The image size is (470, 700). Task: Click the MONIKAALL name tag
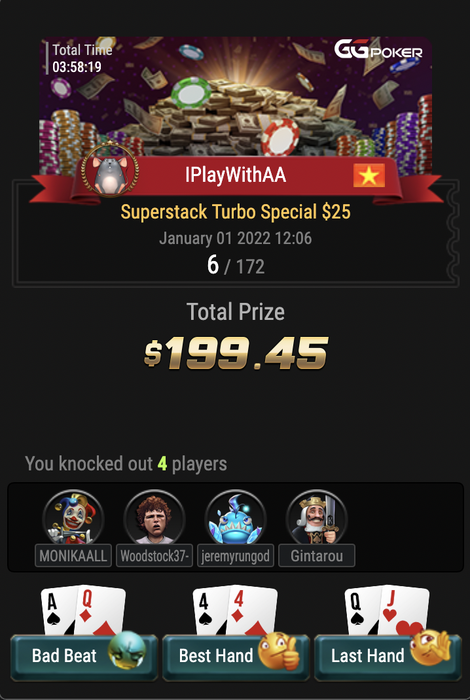[x=73, y=556]
